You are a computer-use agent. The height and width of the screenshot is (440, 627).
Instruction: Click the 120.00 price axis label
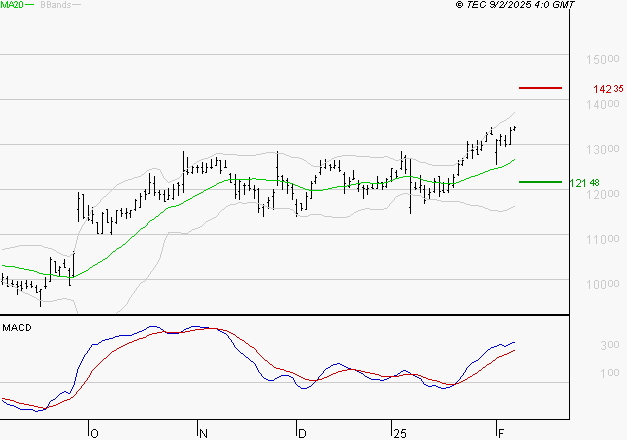tap(603, 195)
